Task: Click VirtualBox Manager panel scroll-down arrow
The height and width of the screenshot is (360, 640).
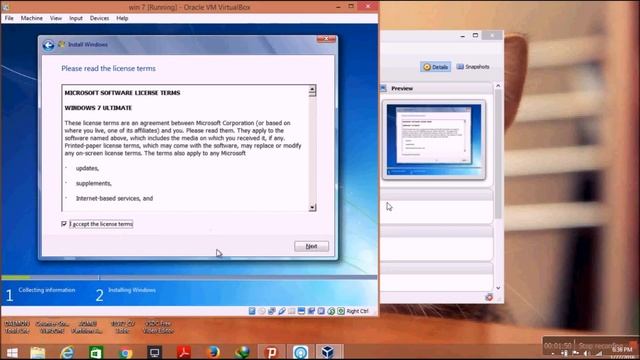Action: [x=498, y=288]
